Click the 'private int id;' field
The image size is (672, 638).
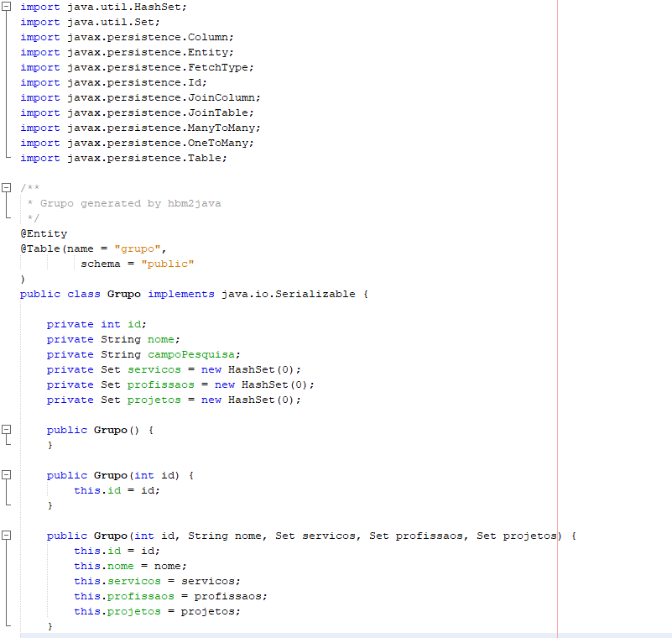(x=96, y=324)
